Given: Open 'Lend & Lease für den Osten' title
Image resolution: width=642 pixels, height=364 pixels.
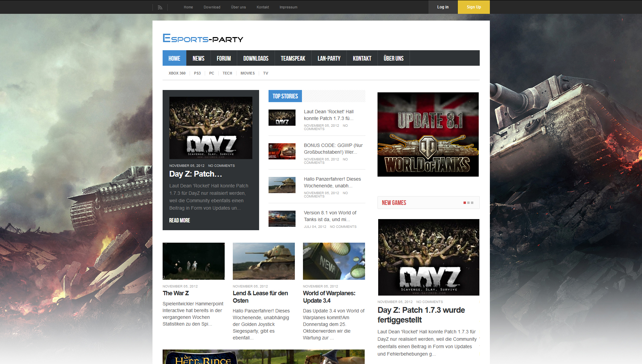Looking at the screenshot, I should [x=260, y=297].
